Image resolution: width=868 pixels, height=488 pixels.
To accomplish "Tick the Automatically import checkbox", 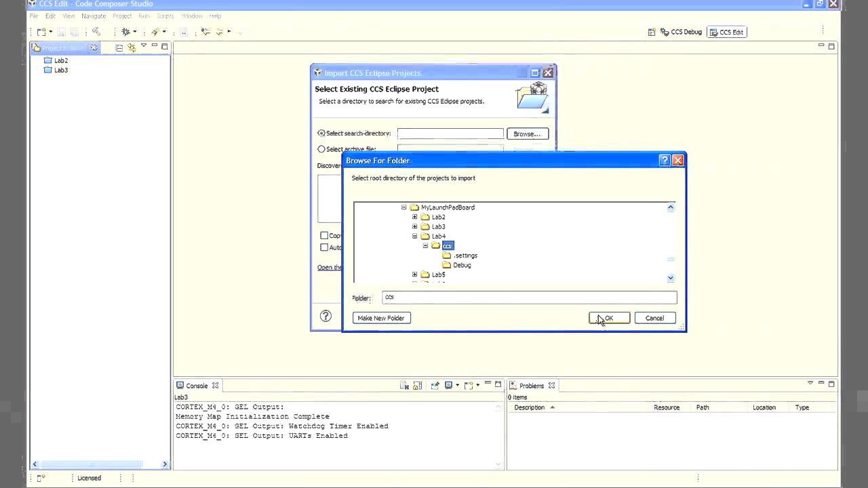I will point(324,247).
